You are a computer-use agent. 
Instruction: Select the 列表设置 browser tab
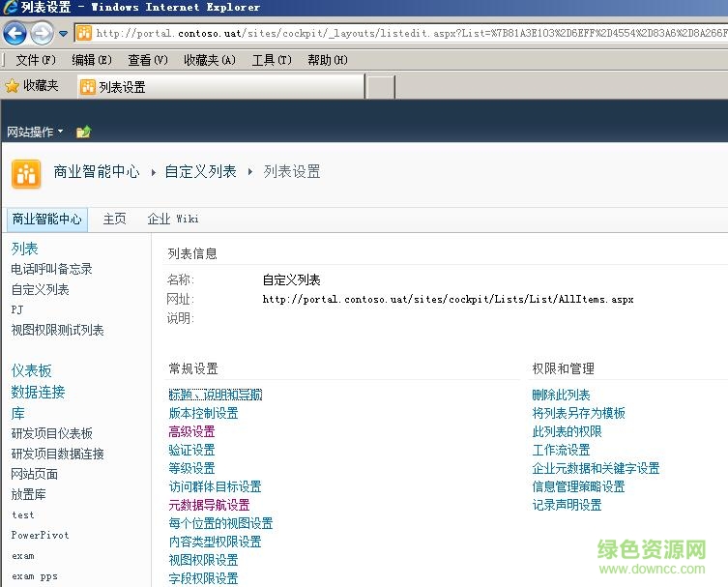221,86
